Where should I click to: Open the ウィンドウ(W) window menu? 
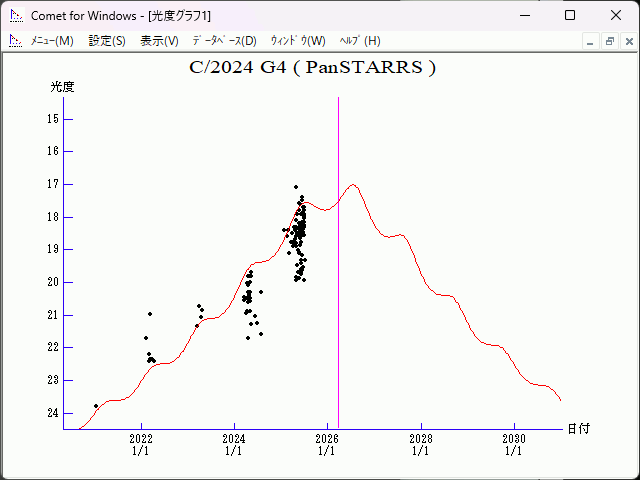(297, 41)
